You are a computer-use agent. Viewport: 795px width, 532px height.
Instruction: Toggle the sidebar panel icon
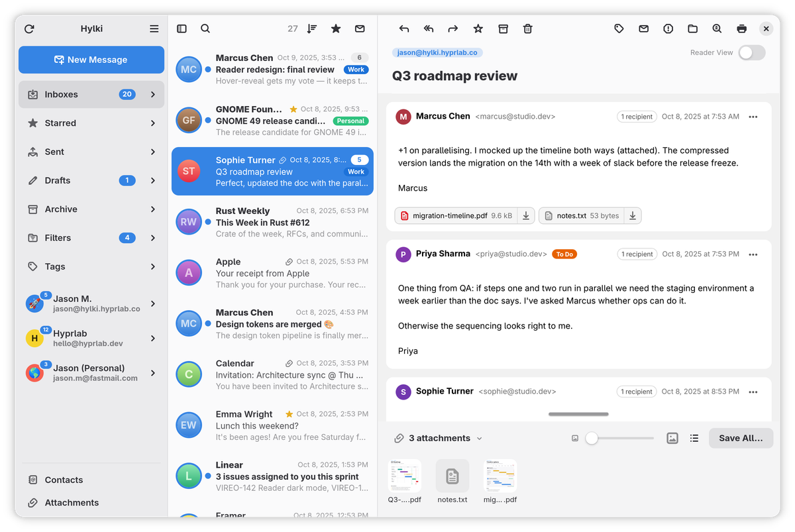[182, 28]
